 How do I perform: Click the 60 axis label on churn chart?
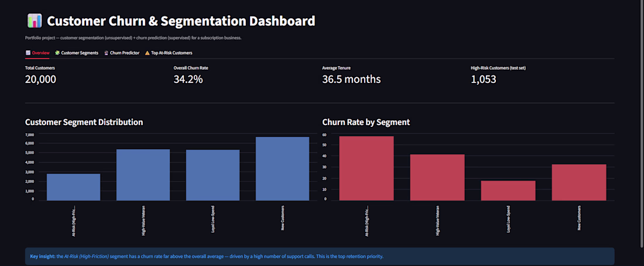324,134
